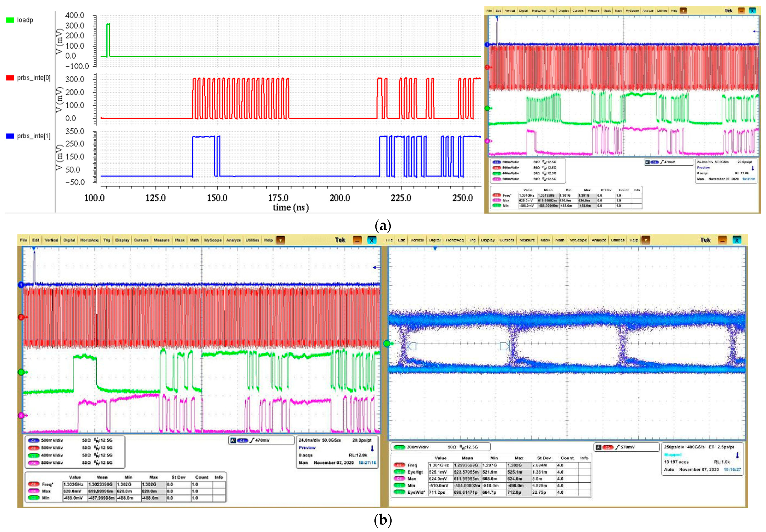This screenshot has width=766, height=532.
Task: Click green loadp legend color swatch
Action: (10, 20)
